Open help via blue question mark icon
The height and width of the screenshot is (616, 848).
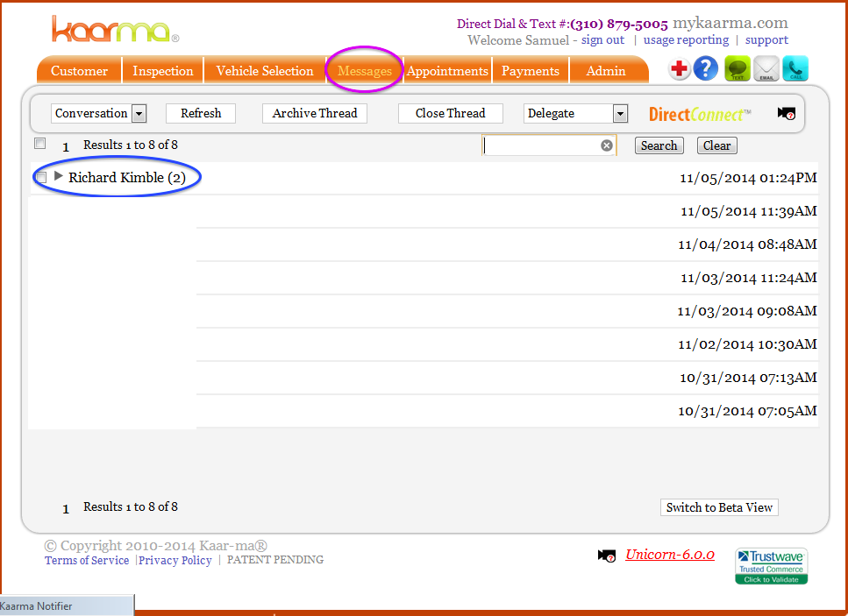[x=705, y=68]
